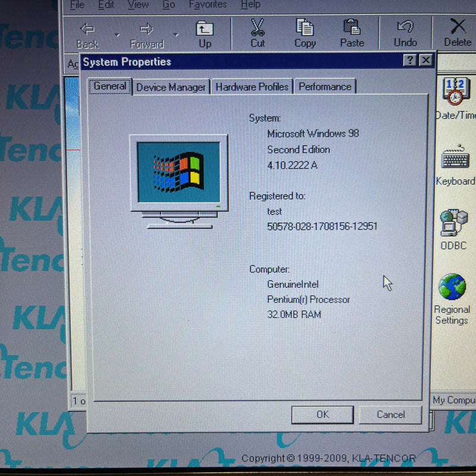The height and width of the screenshot is (476, 476).
Task: Click the Back arrow toolbar icon
Action: point(87,30)
